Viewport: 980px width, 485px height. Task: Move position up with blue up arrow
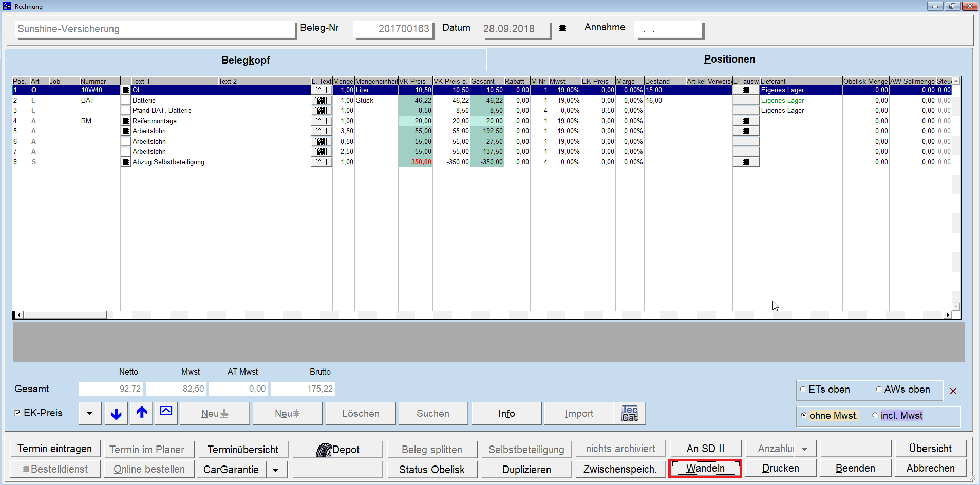[142, 414]
